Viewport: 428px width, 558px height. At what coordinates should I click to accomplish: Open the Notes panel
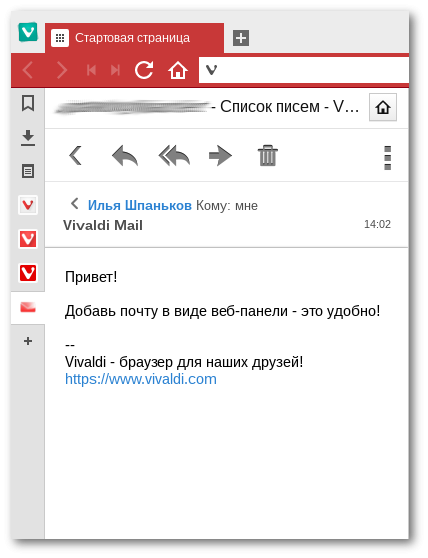click(x=28, y=171)
